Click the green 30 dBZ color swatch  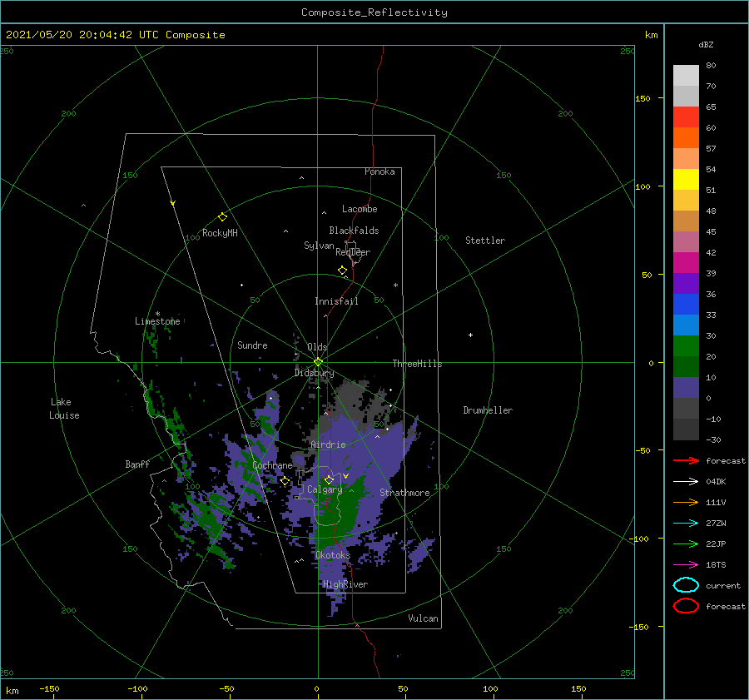point(686,346)
